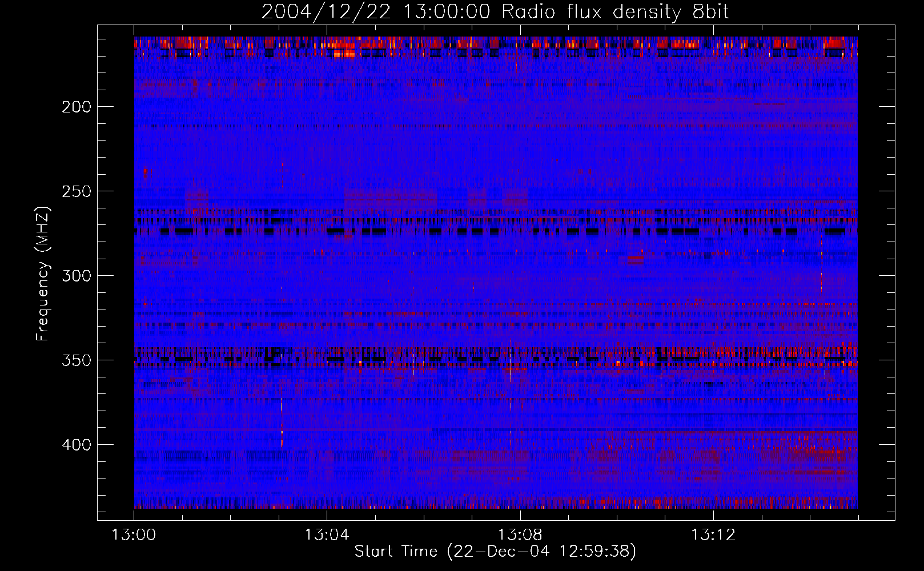Screen dimensions: 924x571
Task: Click the 'Start Time (22-Dec-04 12:59:38)' axis label
Action: (495, 552)
